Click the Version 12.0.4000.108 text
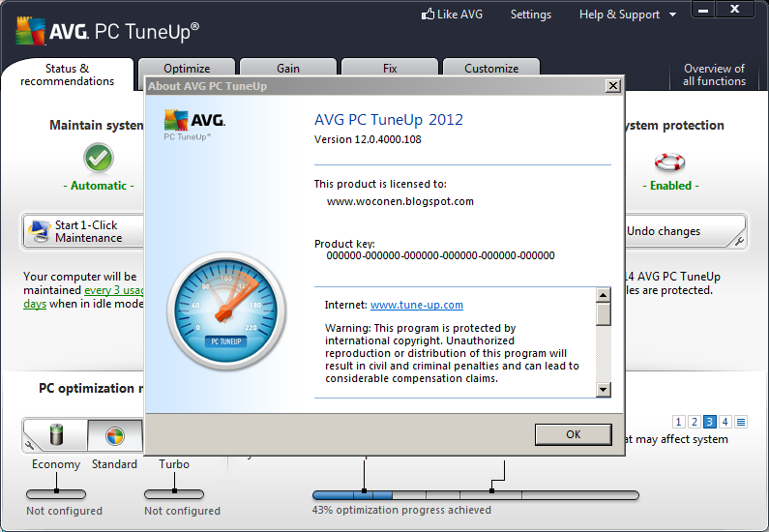769x532 pixels. point(368,139)
